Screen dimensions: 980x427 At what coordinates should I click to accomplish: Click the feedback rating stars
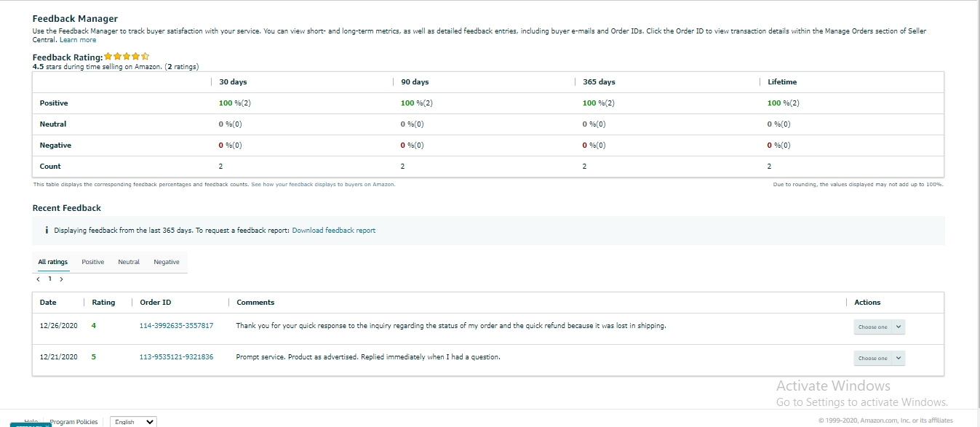[127, 56]
